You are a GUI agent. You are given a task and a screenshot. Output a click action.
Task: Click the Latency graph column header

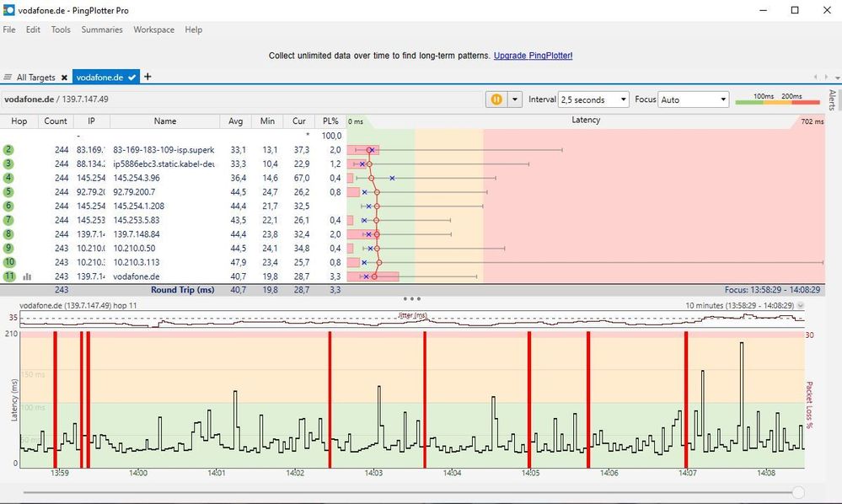click(585, 121)
